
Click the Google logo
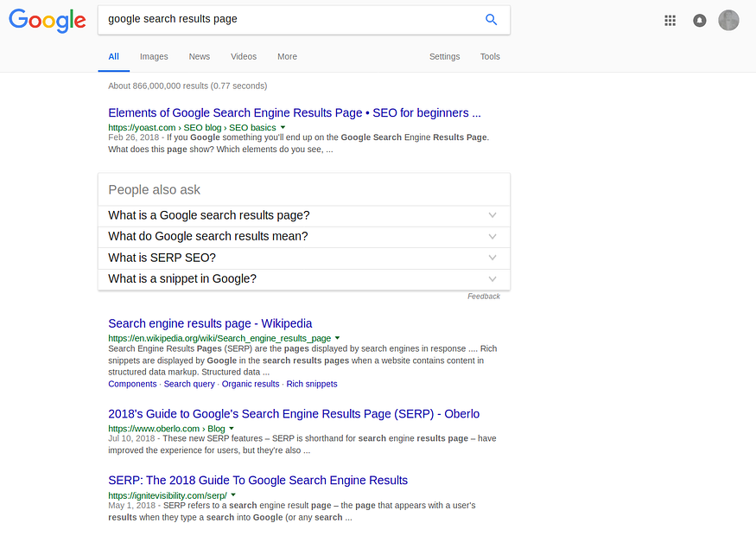point(47,22)
